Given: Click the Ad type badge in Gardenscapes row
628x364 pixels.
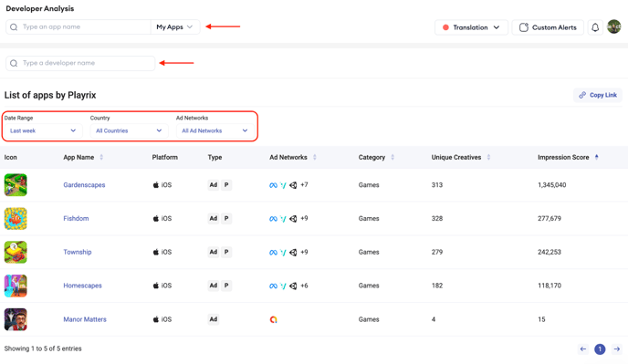Looking at the screenshot, I should point(213,184).
